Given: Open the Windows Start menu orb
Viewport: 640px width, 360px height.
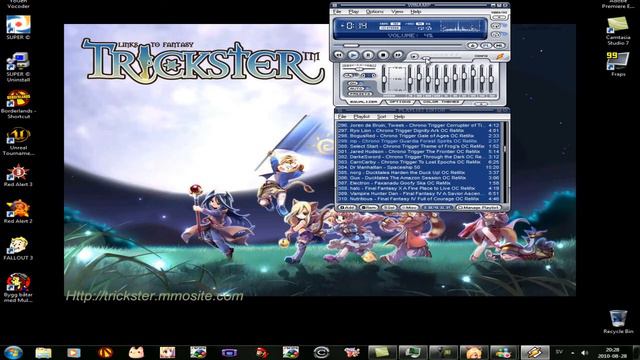Looking at the screenshot, I should coord(13,352).
